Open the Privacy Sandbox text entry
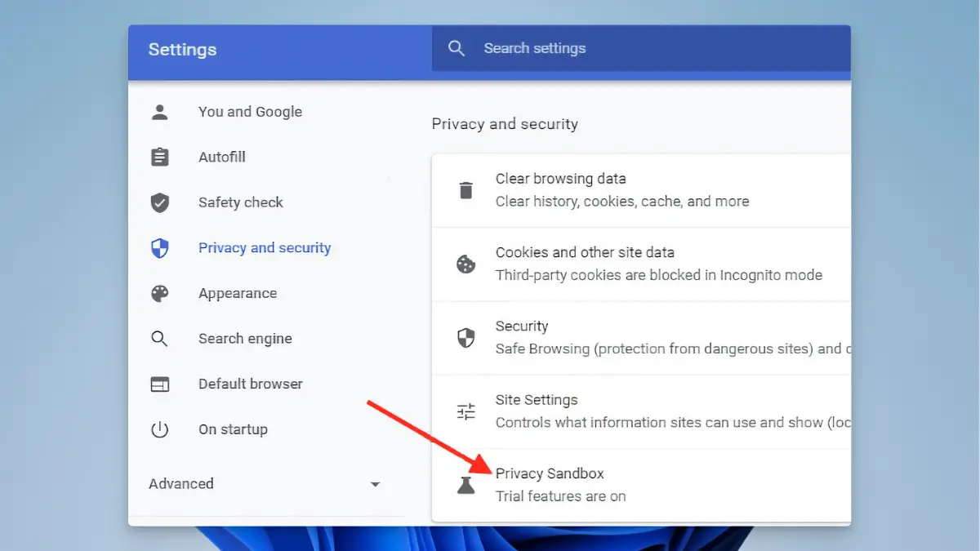The width and height of the screenshot is (980, 551). tap(550, 473)
